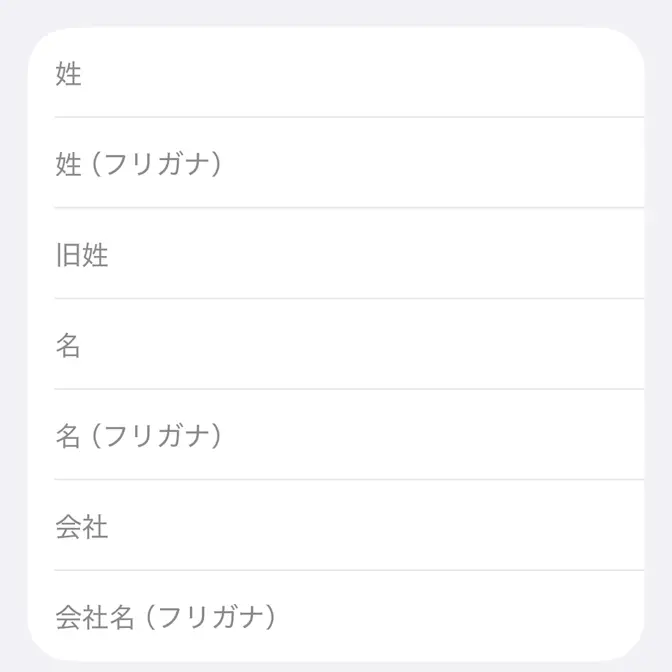The width and height of the screenshot is (672, 672).
Task: Focus the last name furigana field
Action: [340, 163]
